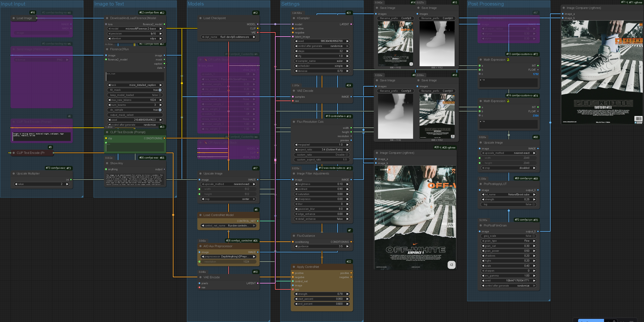The height and width of the screenshot is (322, 644).
Task: Collapse the ProPostFilmGrain node dot
Action: tap(480, 225)
